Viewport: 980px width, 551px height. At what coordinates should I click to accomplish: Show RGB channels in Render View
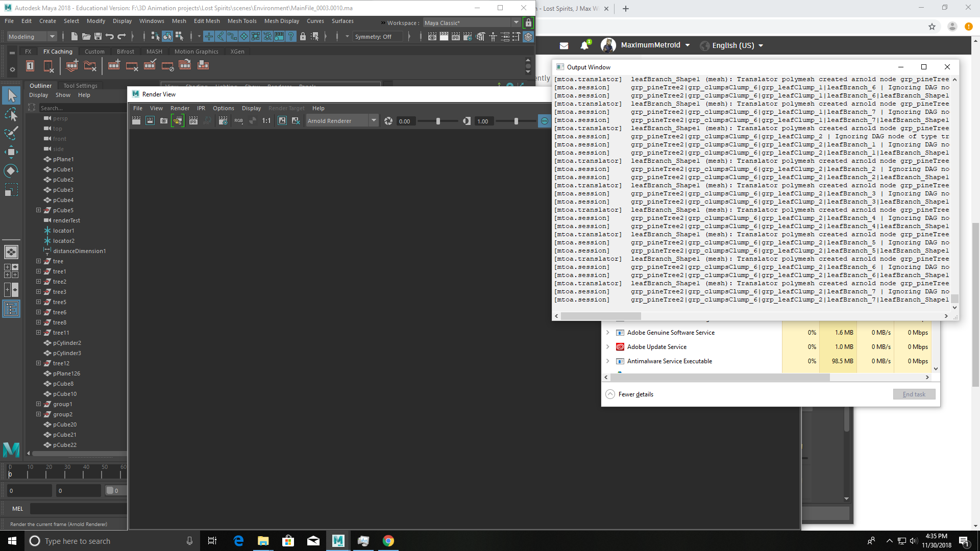pyautogui.click(x=238, y=121)
